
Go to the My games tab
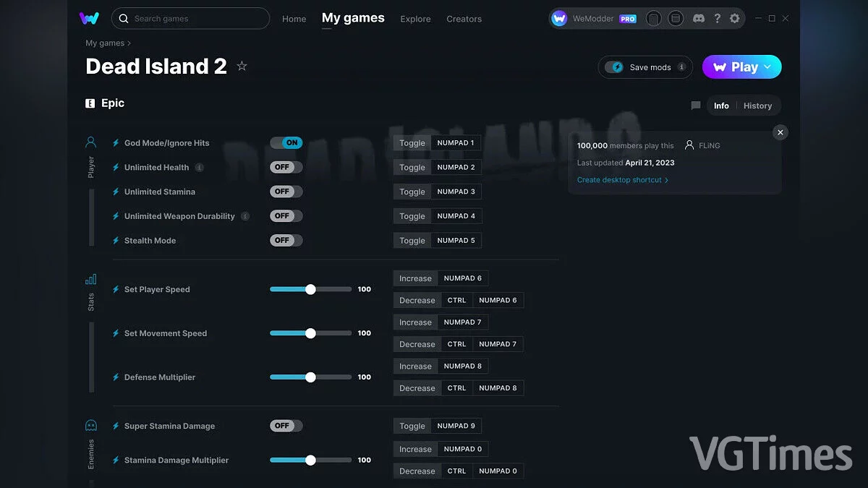click(353, 18)
